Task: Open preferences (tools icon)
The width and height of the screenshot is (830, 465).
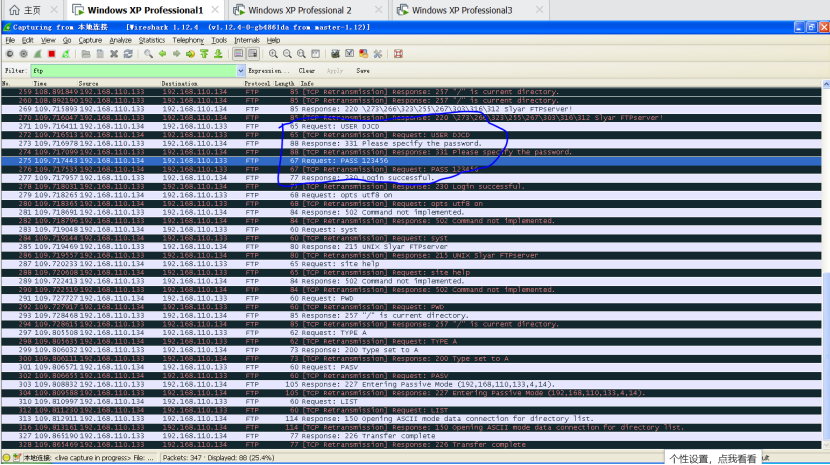Action: point(377,54)
